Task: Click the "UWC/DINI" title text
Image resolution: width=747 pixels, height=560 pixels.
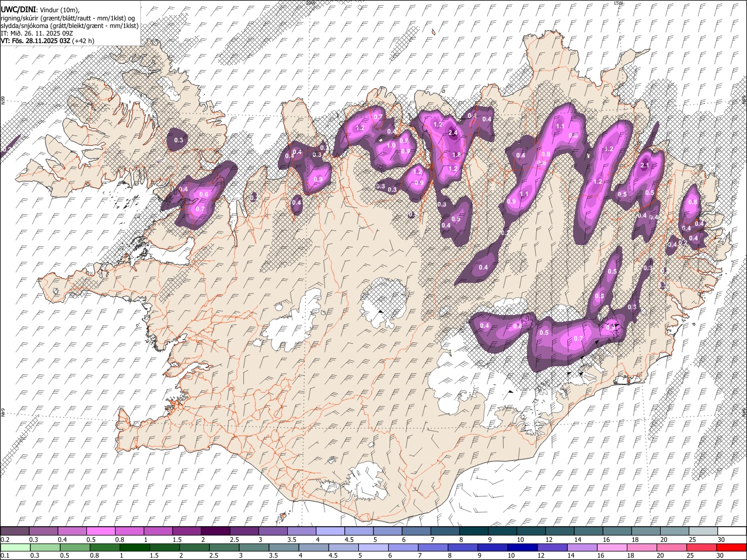Action: tap(18, 9)
